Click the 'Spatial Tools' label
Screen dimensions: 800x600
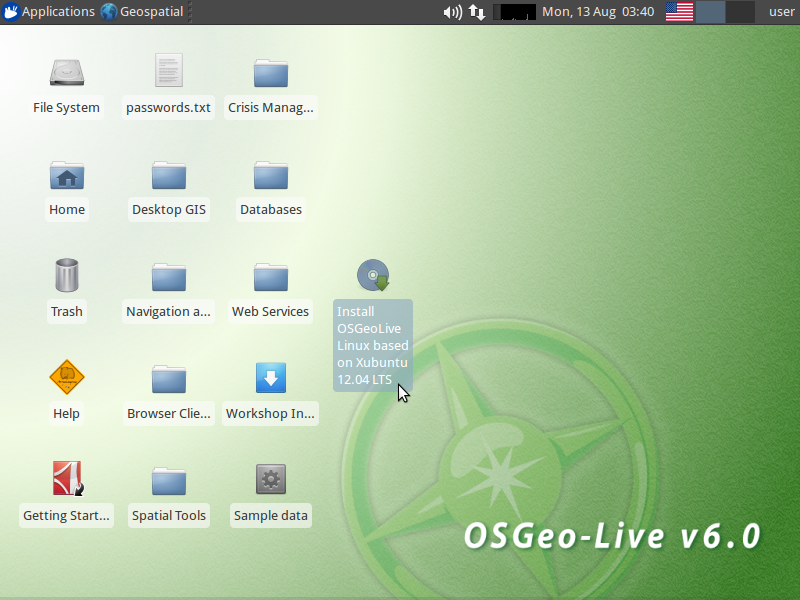[x=169, y=516]
